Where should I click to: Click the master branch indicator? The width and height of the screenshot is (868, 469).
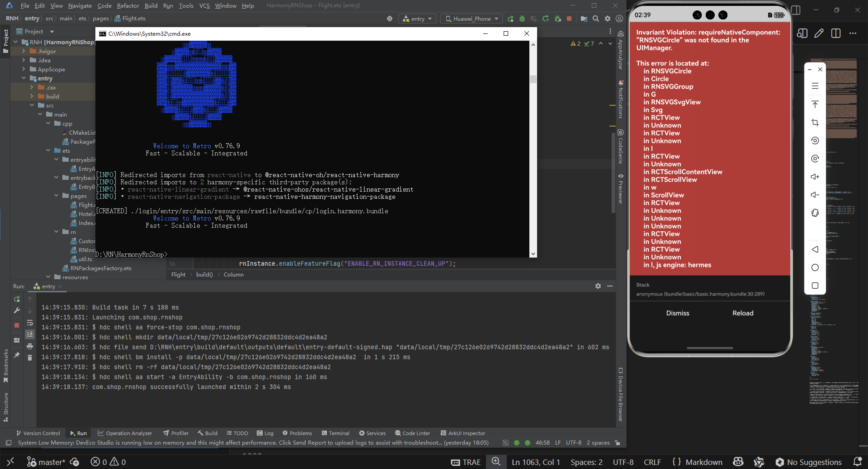point(46,462)
